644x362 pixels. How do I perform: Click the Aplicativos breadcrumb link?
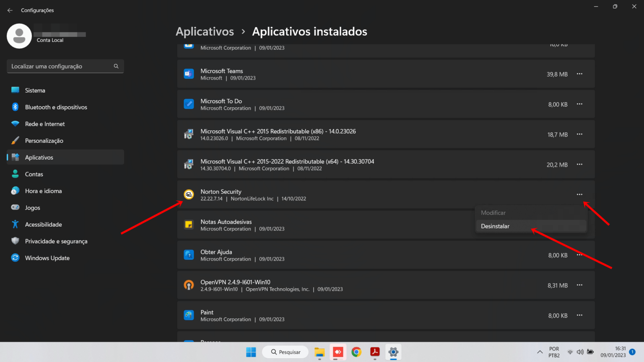205,31
